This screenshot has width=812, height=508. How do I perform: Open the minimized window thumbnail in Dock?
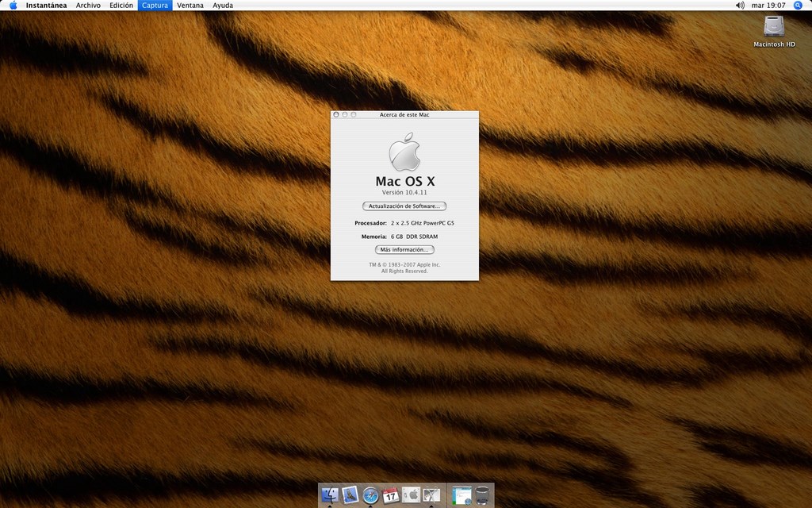click(462, 495)
